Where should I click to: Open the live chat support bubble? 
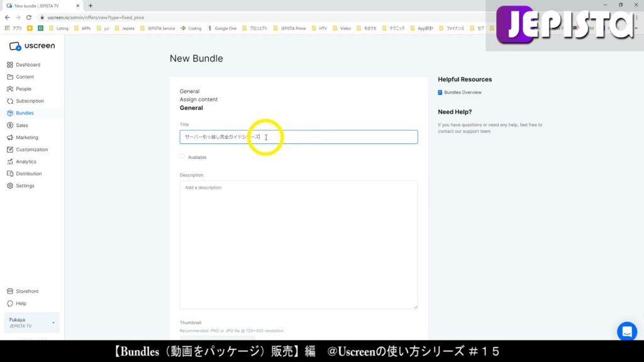627,331
